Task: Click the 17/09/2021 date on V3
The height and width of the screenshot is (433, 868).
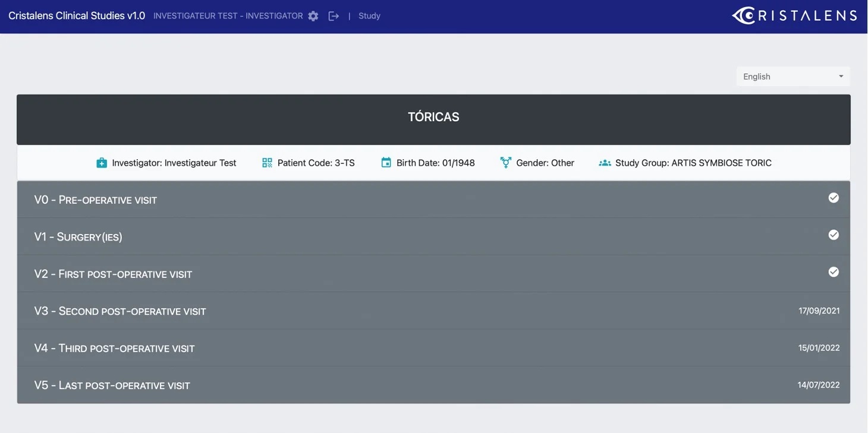Action: (819, 311)
